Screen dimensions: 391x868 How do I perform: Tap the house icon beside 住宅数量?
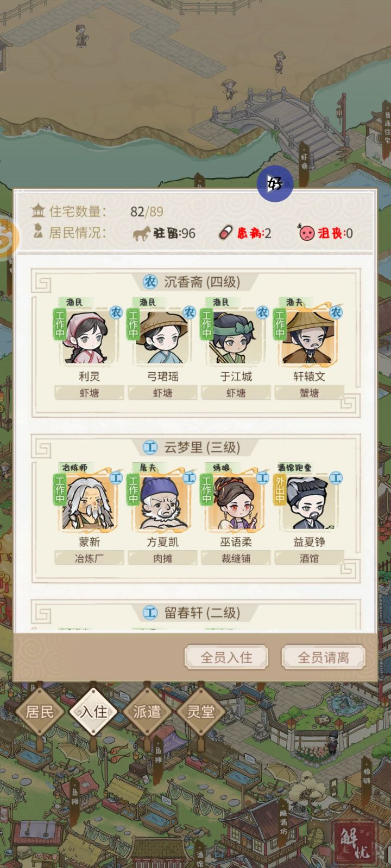(38, 210)
